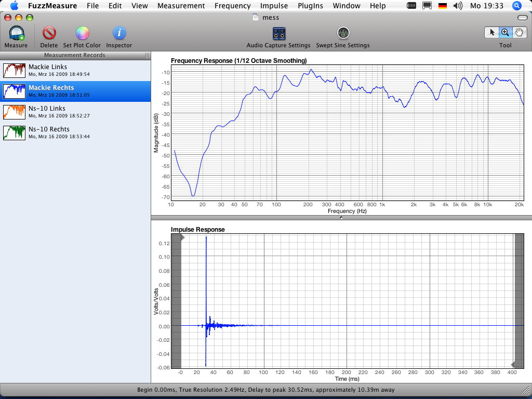The height and width of the screenshot is (399, 532).
Task: Click the Measurement Records header
Action: pos(75,55)
